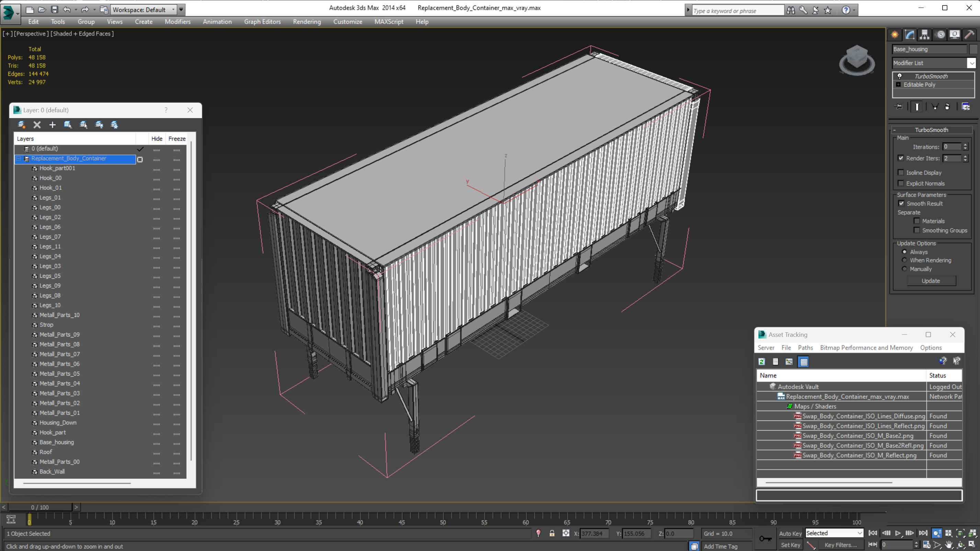Enable the Isoline Display checkbox
Image resolution: width=980 pixels, height=551 pixels.
901,173
